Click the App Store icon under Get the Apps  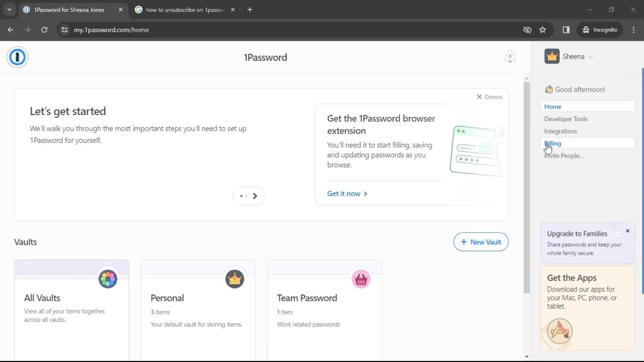click(x=559, y=331)
